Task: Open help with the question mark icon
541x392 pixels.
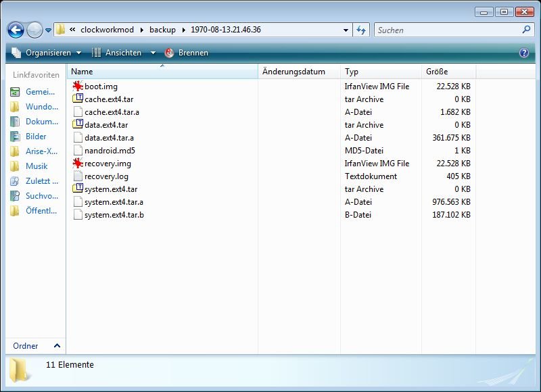Action: [x=523, y=53]
